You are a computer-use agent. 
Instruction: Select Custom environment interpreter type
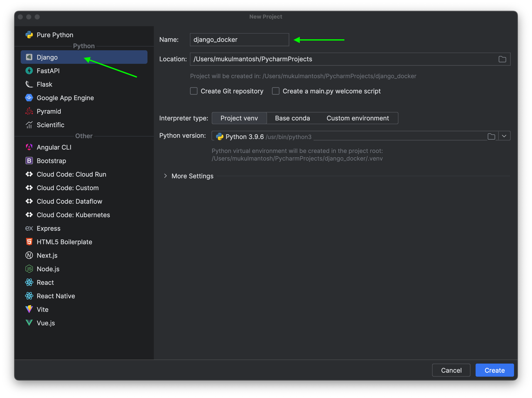(x=357, y=118)
